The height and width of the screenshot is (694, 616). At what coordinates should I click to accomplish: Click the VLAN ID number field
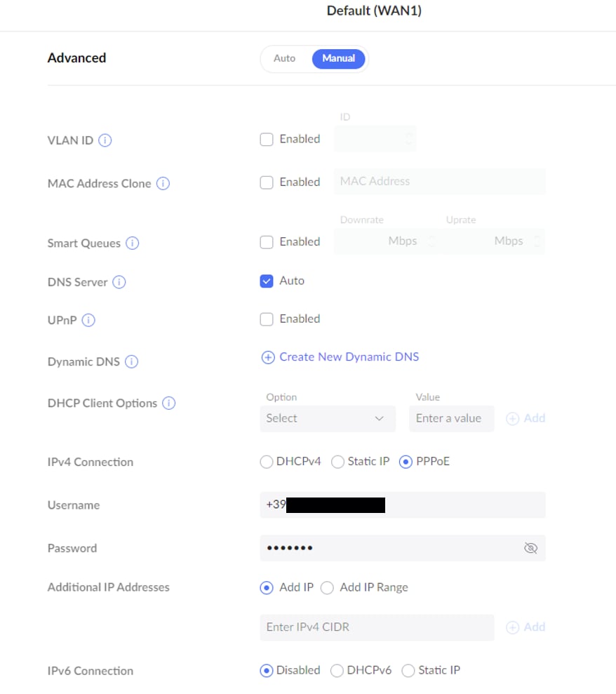pyautogui.click(x=375, y=139)
